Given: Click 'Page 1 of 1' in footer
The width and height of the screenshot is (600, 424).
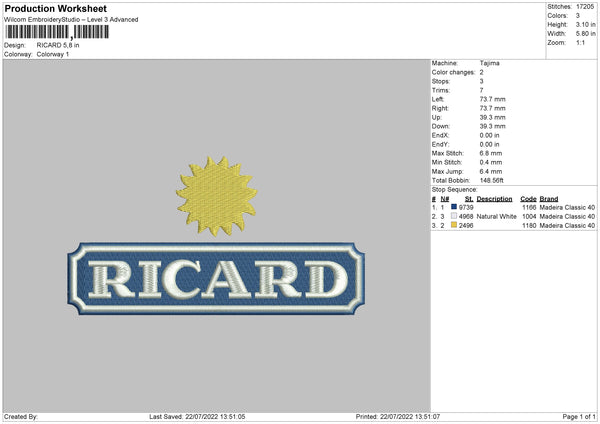Looking at the screenshot, I should 579,417.
